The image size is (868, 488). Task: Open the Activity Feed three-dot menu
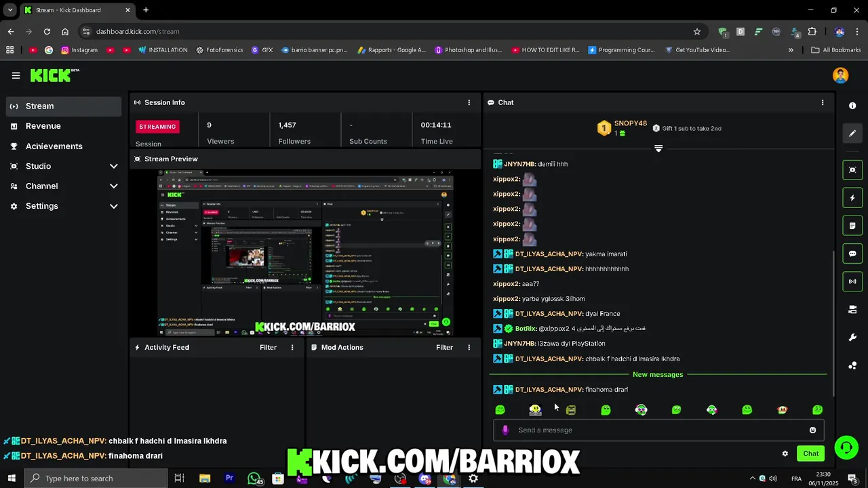292,347
